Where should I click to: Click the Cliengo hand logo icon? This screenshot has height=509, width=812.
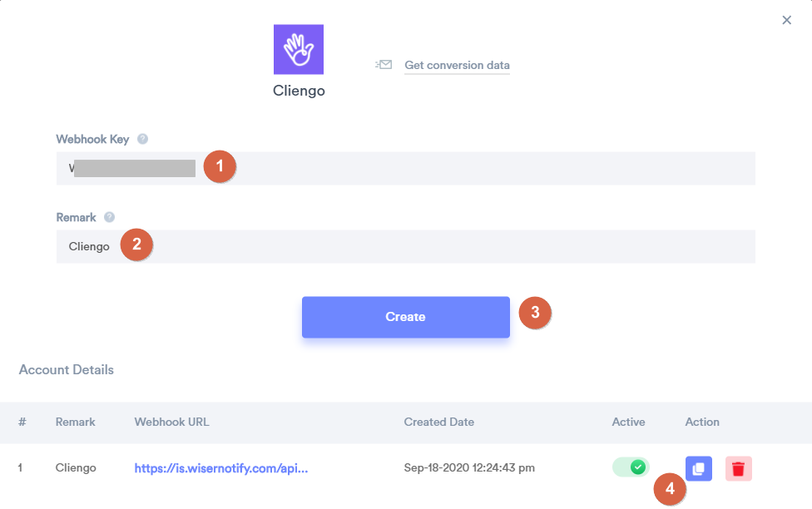(x=299, y=49)
